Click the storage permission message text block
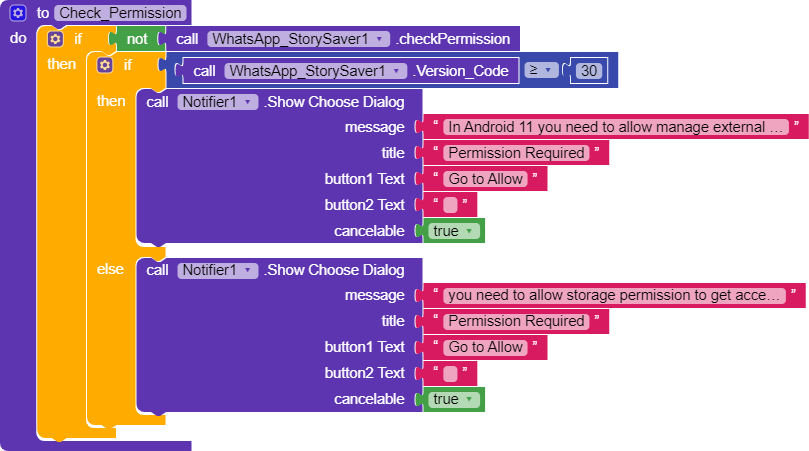The width and height of the screenshot is (809, 451). tap(615, 295)
